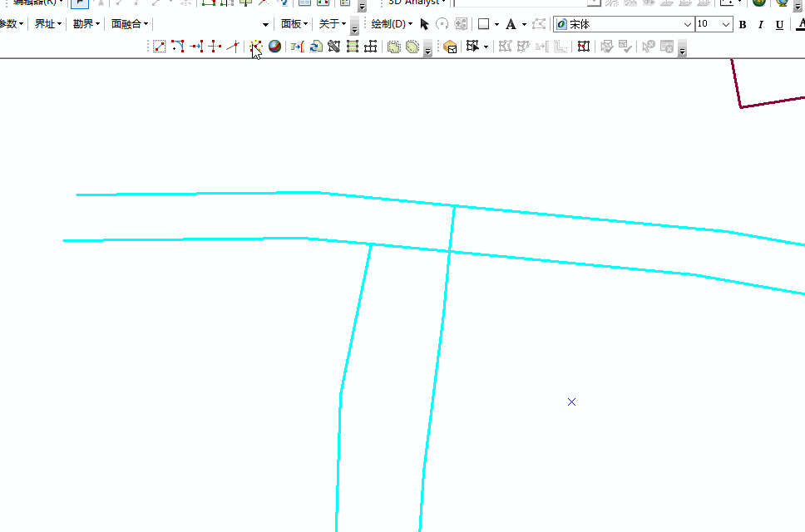The image size is (805, 532).
Task: Select the Line Intersection tool
Action: point(233,47)
